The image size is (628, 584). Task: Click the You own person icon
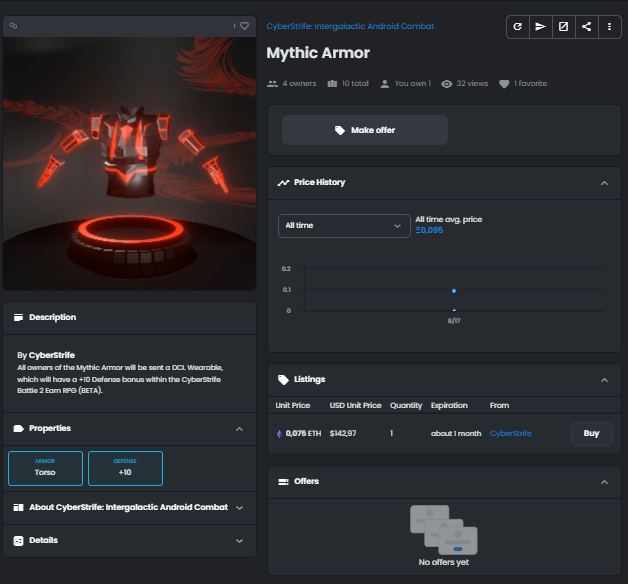tap(384, 84)
